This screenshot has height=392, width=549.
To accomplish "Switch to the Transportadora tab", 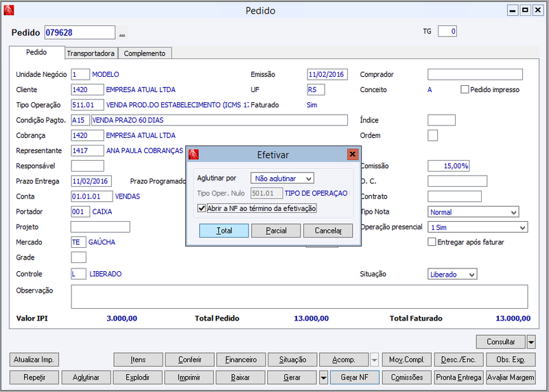I will point(91,54).
